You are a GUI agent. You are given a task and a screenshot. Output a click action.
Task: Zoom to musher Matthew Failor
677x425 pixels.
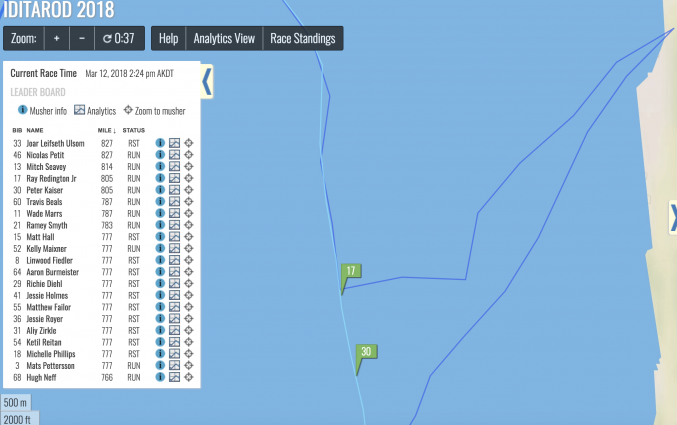click(189, 307)
